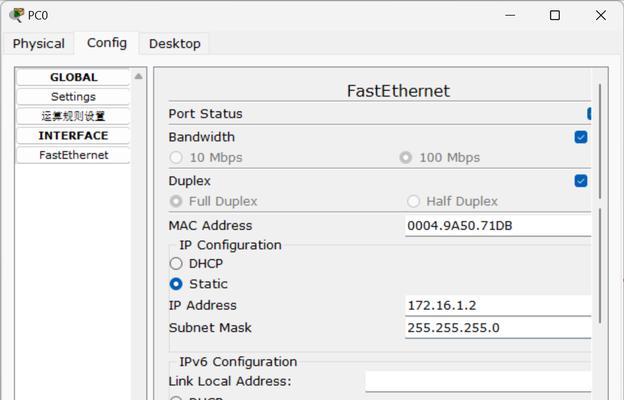Click the 运算规则设置 sidebar button
624x400 pixels.
click(x=73, y=116)
